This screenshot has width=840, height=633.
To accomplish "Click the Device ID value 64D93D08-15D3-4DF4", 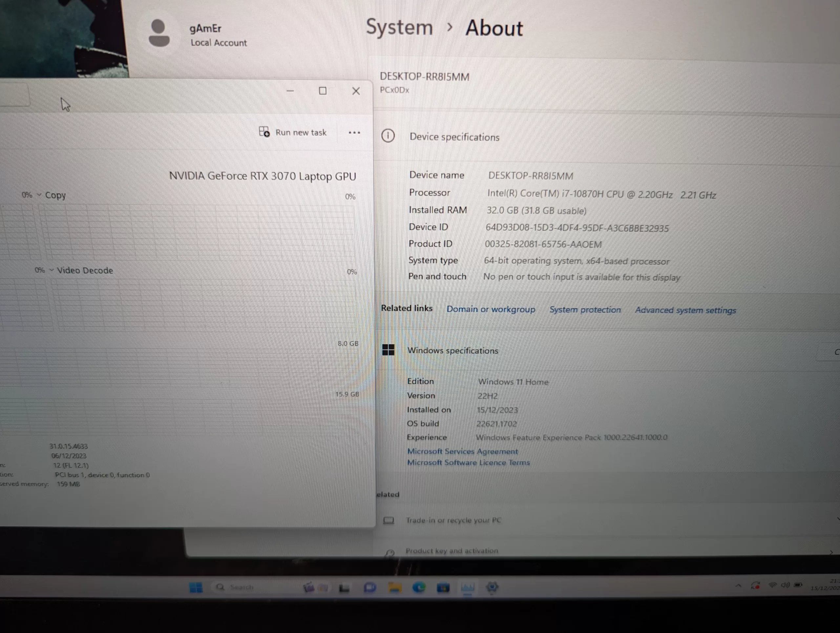I will [x=577, y=228].
